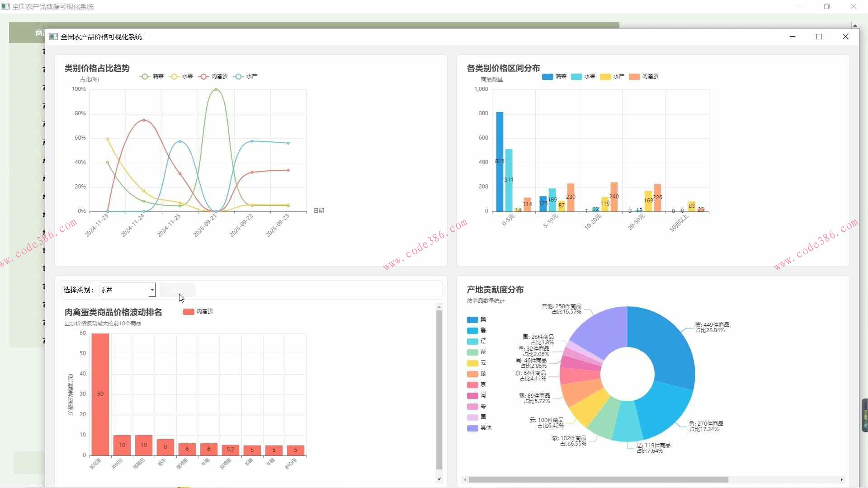Click the yellow 云 legend swatch

click(472, 363)
